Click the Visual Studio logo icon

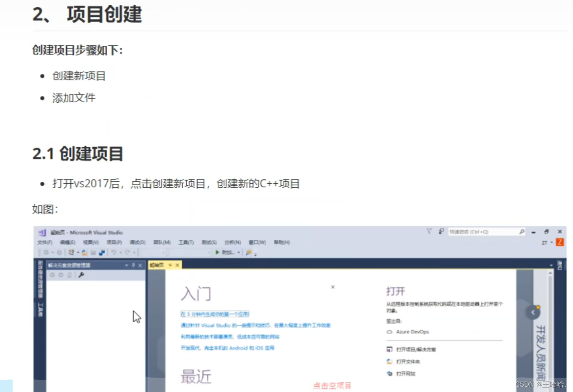(x=42, y=232)
